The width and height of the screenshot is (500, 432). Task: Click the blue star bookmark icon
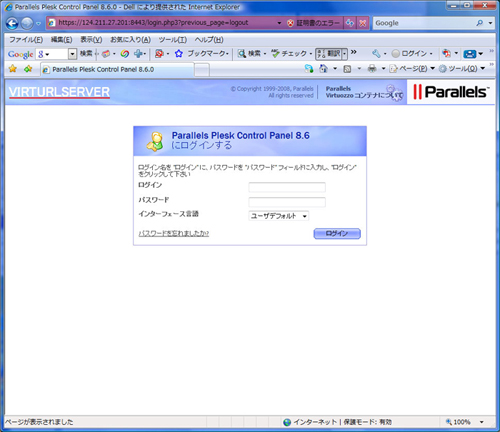click(179, 53)
